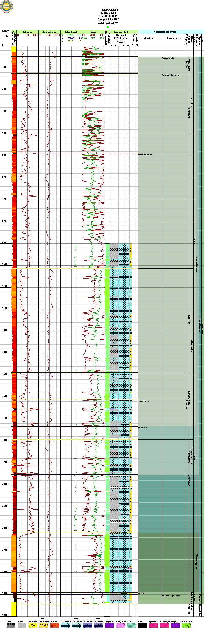Screen dimensions: 215x644
Task: Click the ILD curve label
Action: pyautogui.click(x=48, y=35)
